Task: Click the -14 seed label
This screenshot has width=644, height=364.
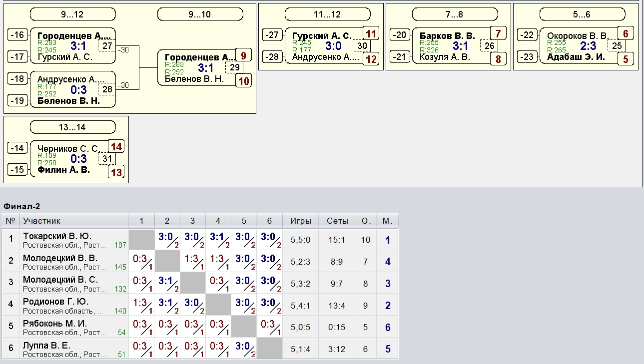Action: point(17,148)
